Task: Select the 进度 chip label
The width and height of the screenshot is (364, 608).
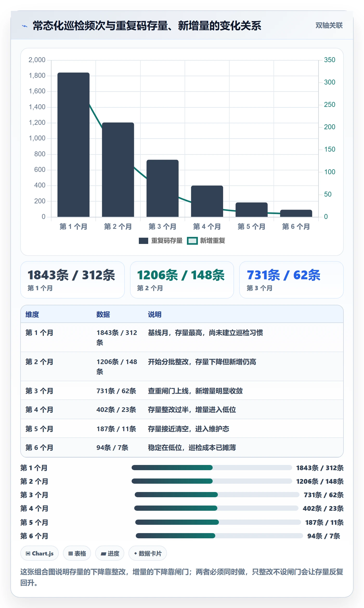Action: coord(113,553)
